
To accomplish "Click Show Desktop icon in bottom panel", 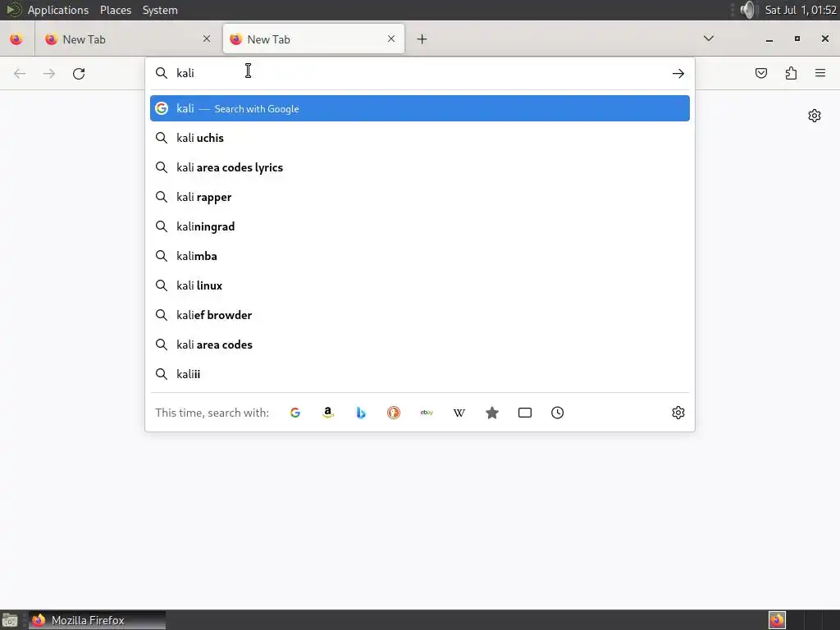I will [10, 620].
